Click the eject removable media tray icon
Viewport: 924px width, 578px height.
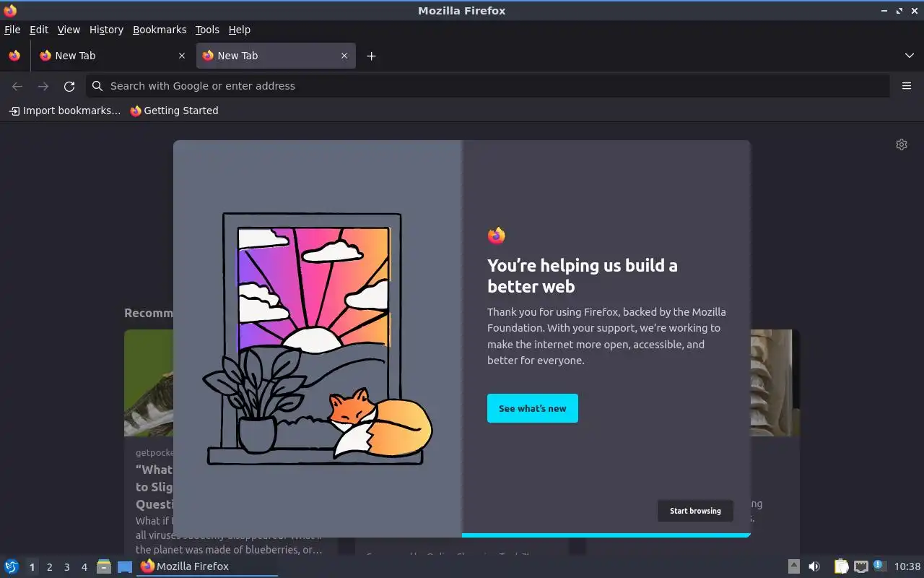click(x=793, y=566)
